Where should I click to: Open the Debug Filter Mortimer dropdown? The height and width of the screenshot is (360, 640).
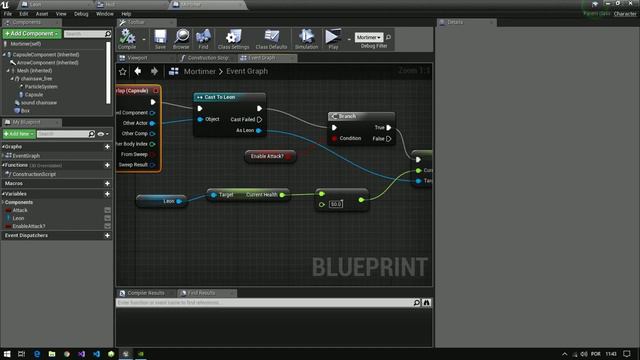(x=369, y=37)
